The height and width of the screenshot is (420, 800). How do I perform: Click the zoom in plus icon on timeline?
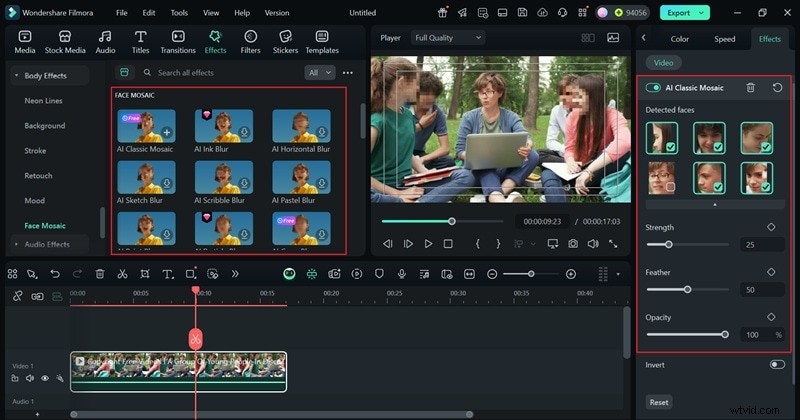point(571,274)
